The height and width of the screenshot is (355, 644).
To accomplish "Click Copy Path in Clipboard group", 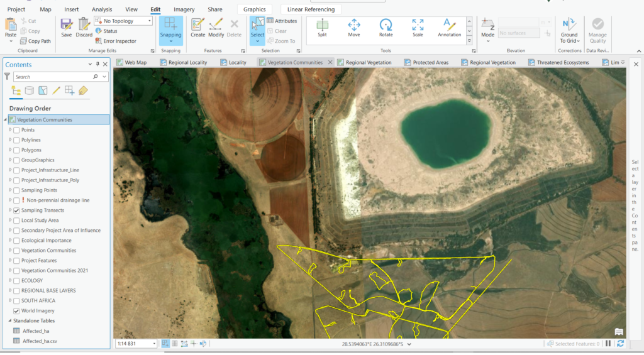I will (x=39, y=41).
